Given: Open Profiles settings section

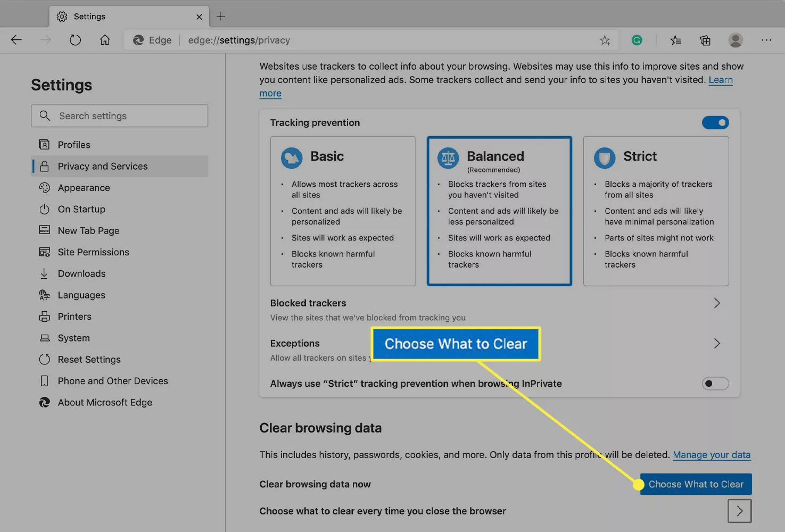Looking at the screenshot, I should click(120, 145).
